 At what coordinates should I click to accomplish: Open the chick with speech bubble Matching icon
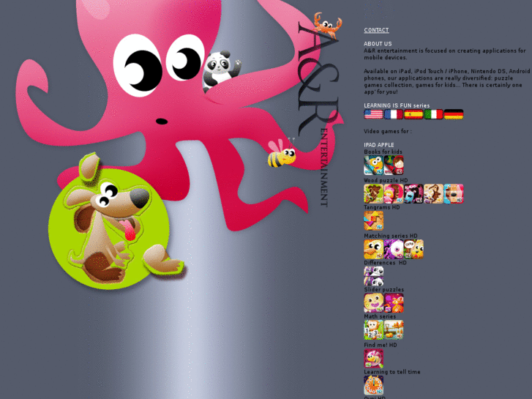(x=413, y=249)
